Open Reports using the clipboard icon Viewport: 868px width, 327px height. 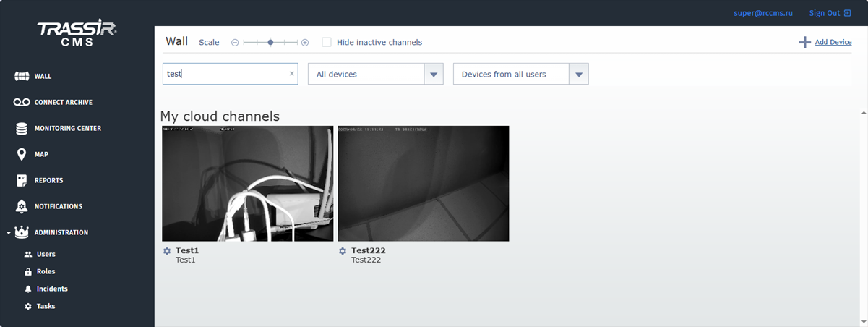(21, 180)
